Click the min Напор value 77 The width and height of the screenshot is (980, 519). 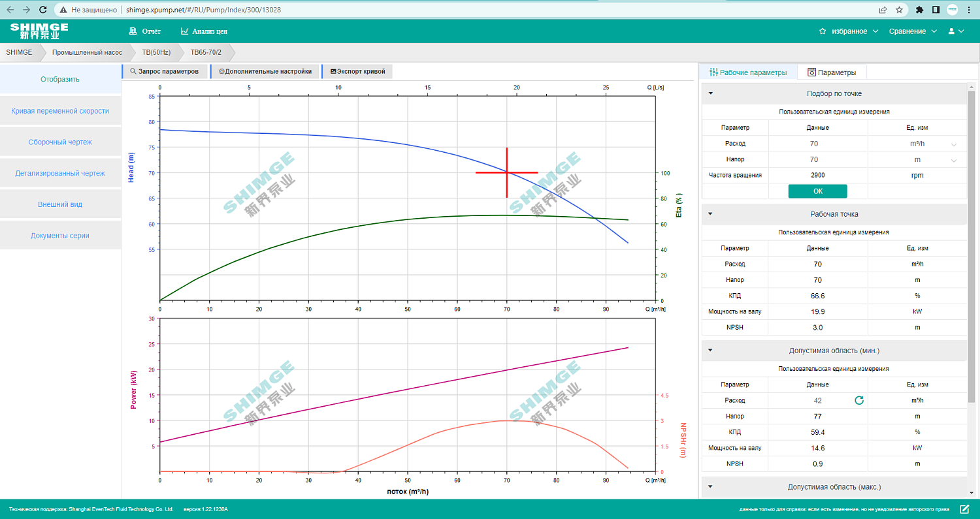click(x=818, y=416)
